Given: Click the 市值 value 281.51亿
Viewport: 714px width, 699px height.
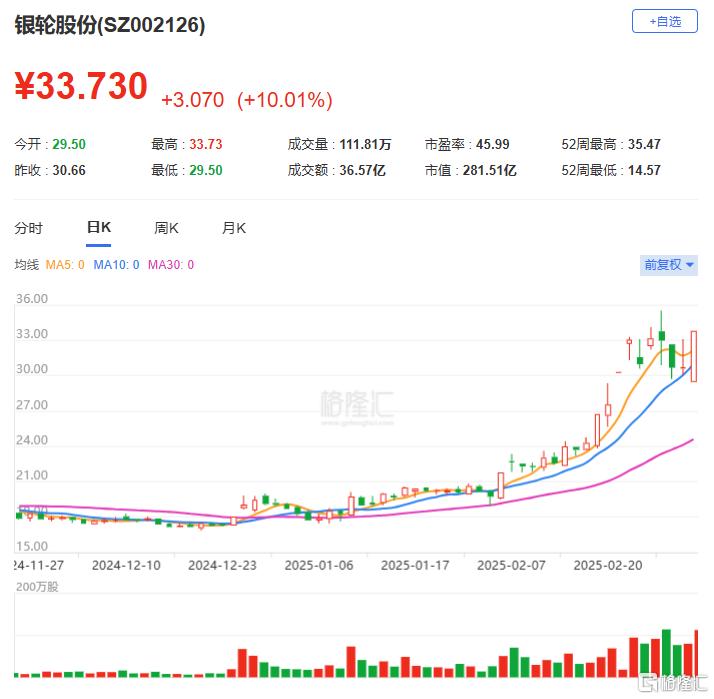Looking at the screenshot, I should tap(490, 170).
